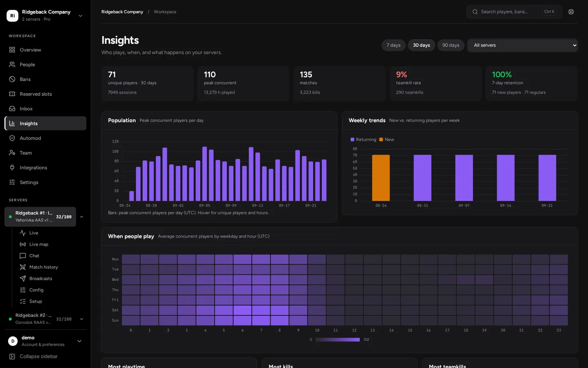Click the 71 unique players card
This screenshot has height=368, width=588.
(147, 84)
